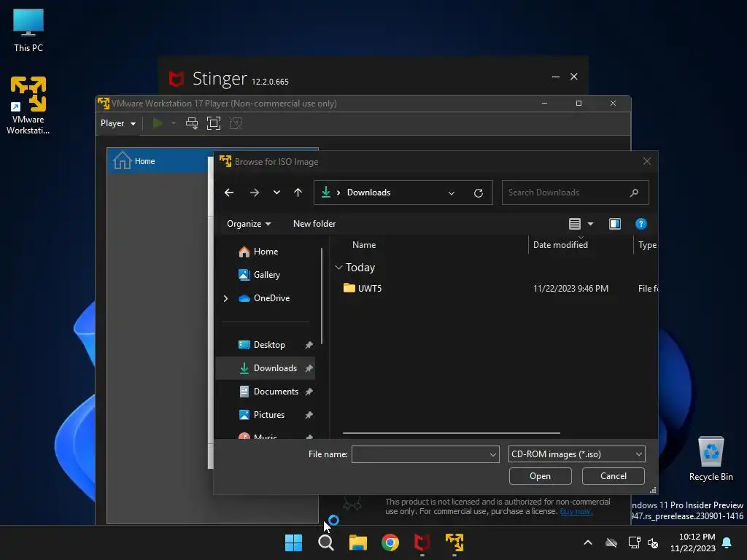This screenshot has width=747, height=560.
Task: Go back in the Browse dialog
Action: [x=229, y=192]
